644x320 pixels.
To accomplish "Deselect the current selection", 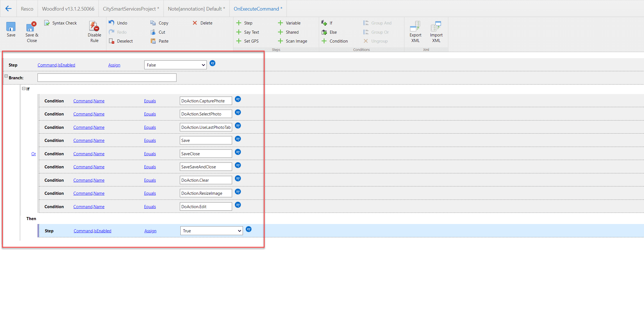I will [x=121, y=41].
